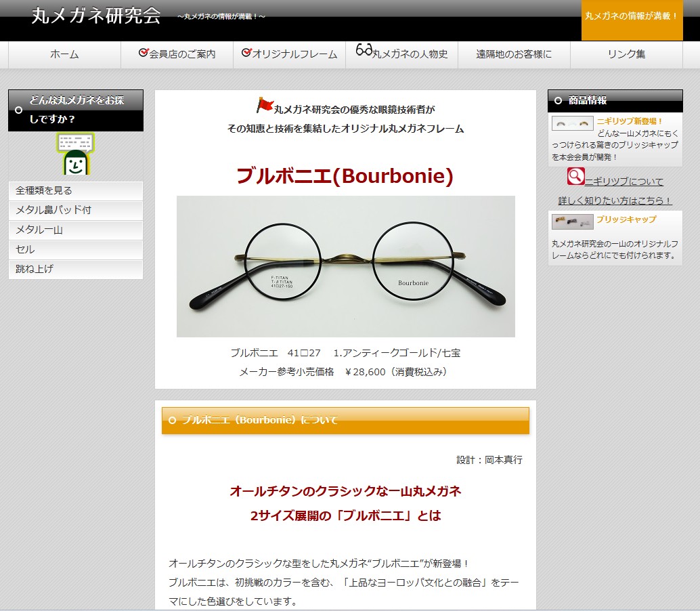Follow the 詳しく知りたい方はこちら！ link
The width and height of the screenshot is (700, 611).
click(615, 201)
